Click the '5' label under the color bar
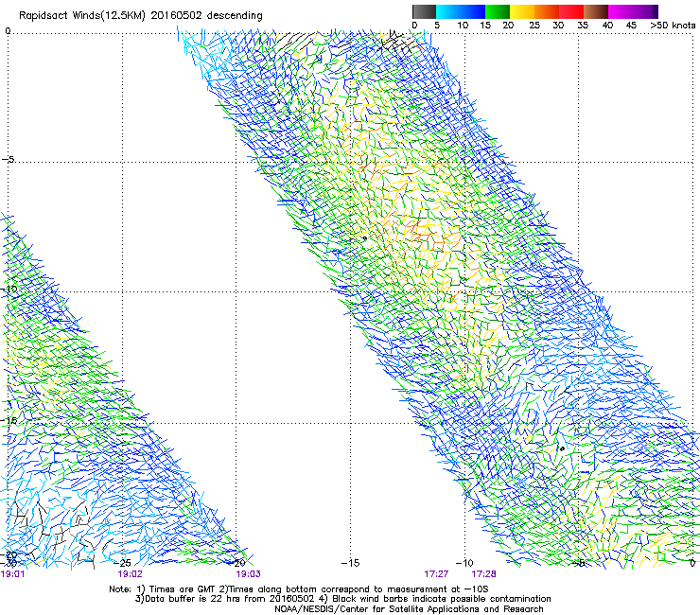The width and height of the screenshot is (700, 615). 437,25
